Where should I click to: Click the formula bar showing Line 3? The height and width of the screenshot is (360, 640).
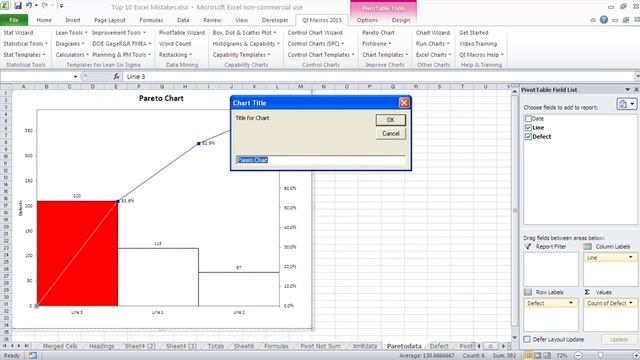coord(378,76)
